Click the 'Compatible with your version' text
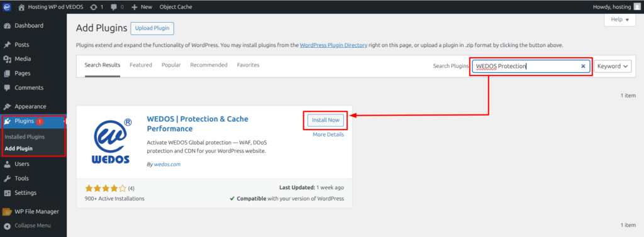Viewport: 644px width, 237px height. 287,199
